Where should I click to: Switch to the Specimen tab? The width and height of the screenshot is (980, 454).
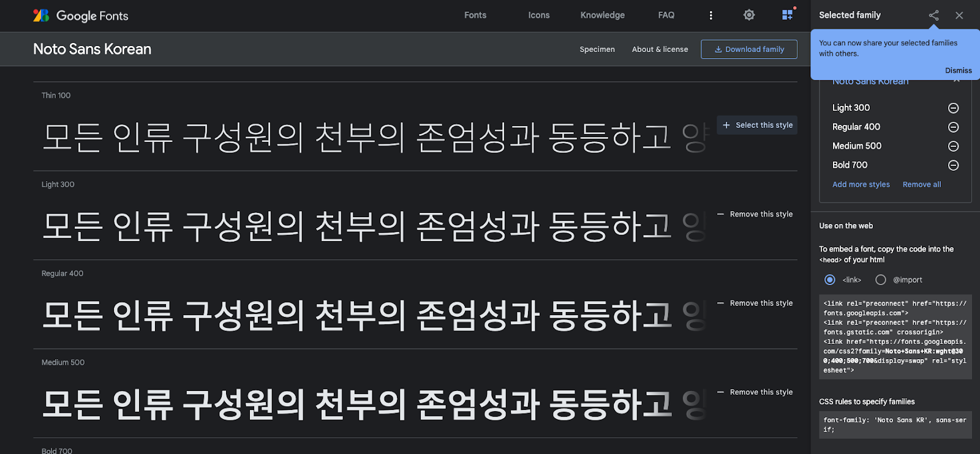pos(597,50)
